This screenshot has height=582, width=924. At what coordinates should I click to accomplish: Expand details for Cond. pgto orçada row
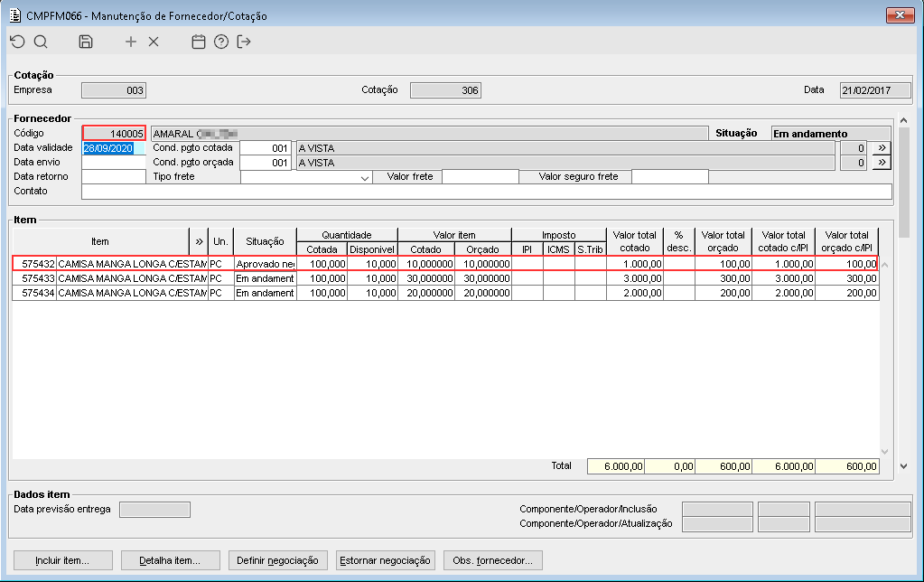coord(882,162)
